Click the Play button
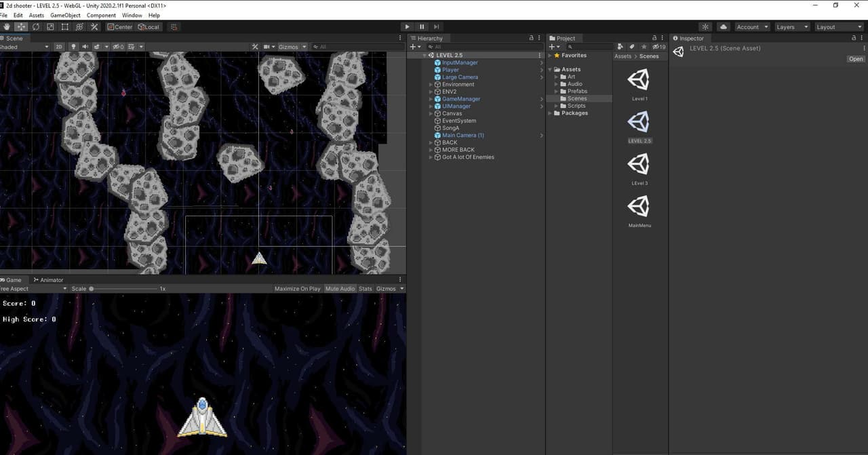868x455 pixels. point(407,27)
